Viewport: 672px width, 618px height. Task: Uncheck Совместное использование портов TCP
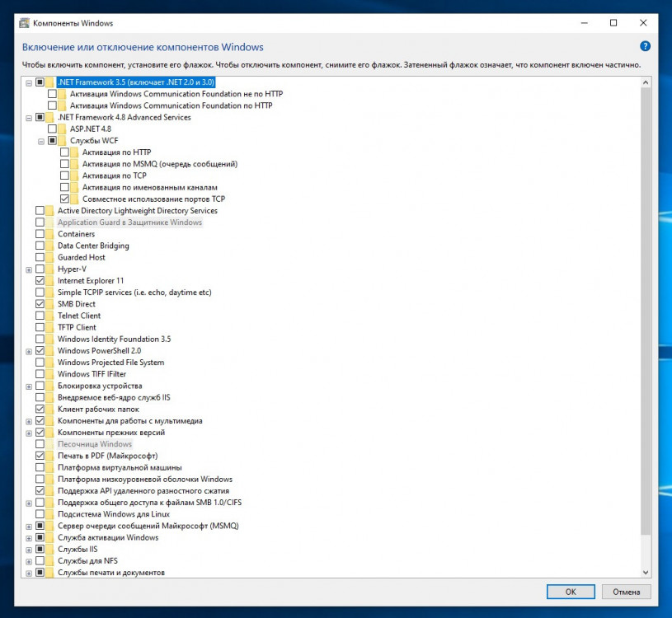pos(64,199)
